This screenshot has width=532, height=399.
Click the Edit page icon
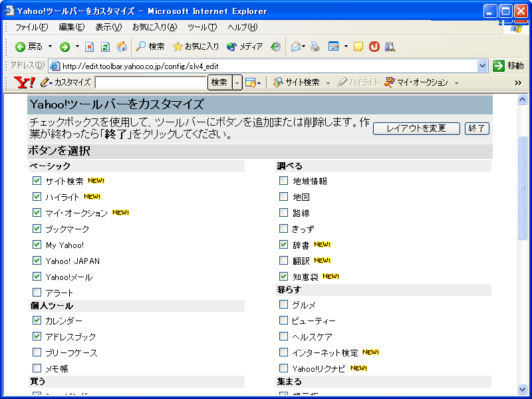point(334,47)
